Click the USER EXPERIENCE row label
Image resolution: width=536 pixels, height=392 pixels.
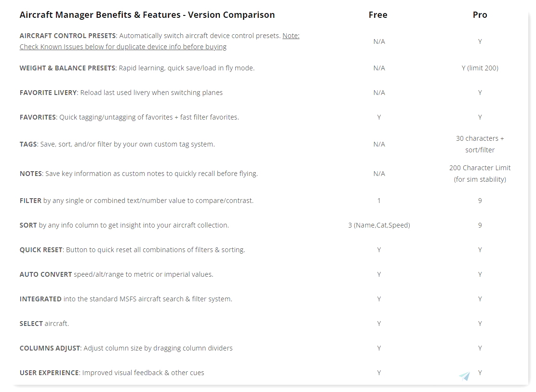point(49,373)
